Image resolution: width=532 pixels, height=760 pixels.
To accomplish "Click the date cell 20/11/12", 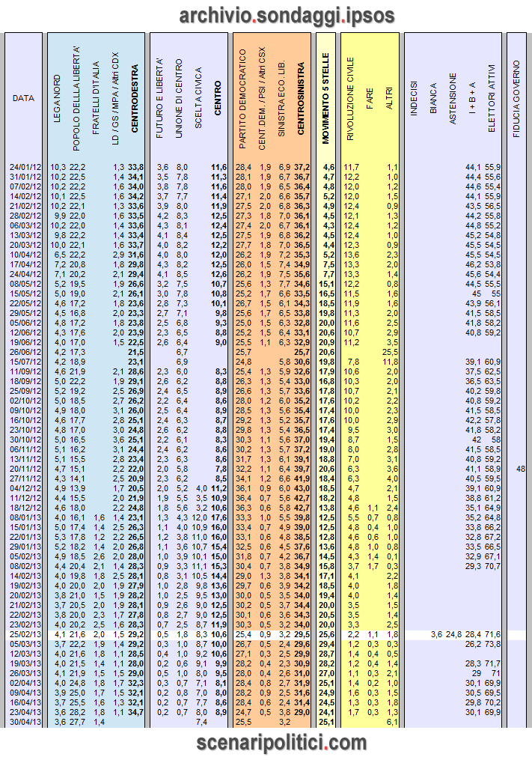I will coord(25,469).
